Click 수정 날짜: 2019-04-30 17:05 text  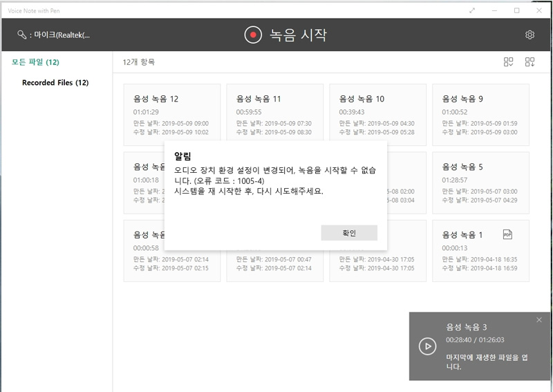pos(377,268)
